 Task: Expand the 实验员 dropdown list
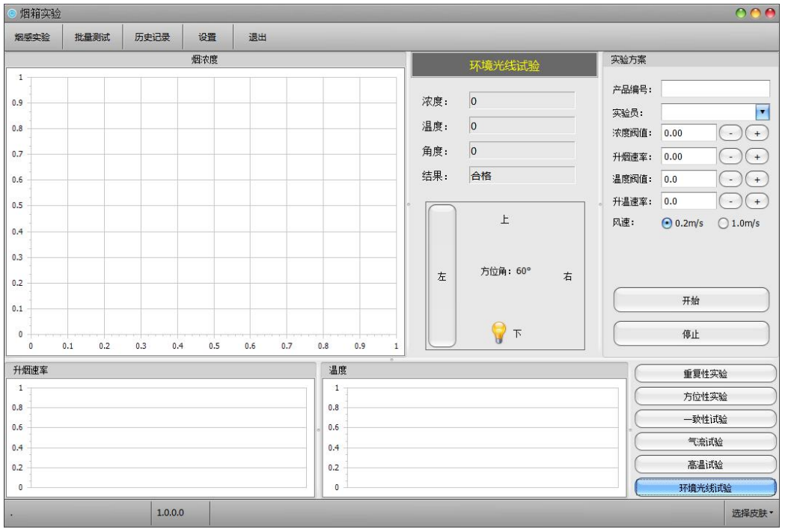point(763,111)
